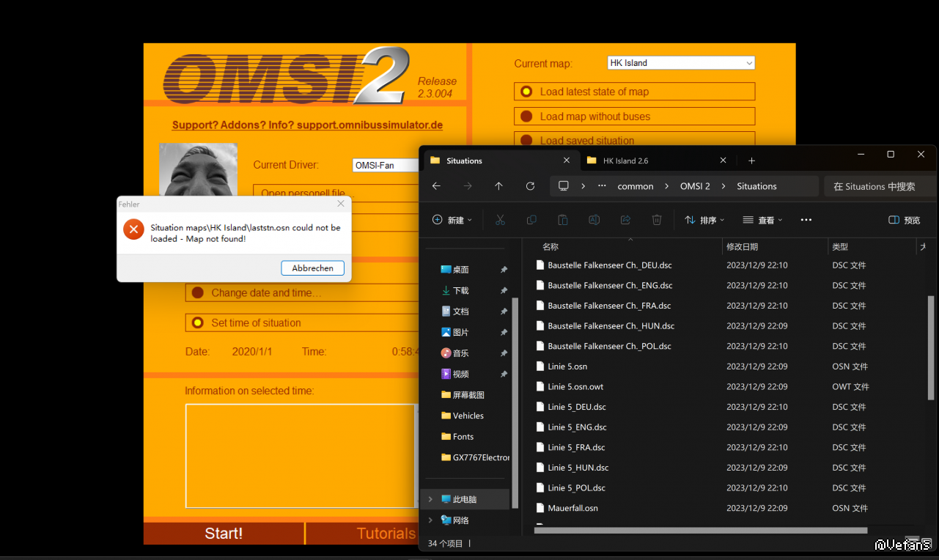Click the Delete trash icon in toolbar
939x560 pixels.
(657, 220)
